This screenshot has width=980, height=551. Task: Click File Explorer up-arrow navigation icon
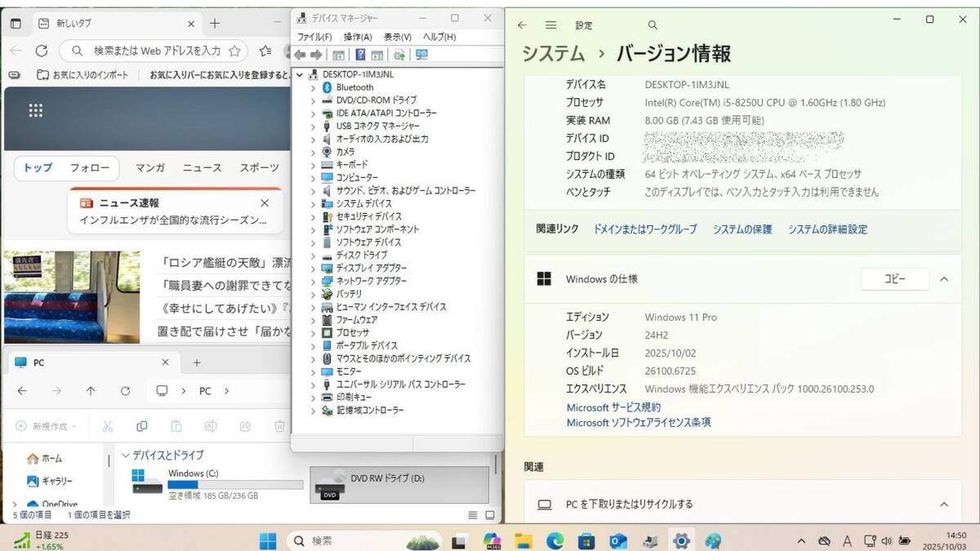(91, 391)
